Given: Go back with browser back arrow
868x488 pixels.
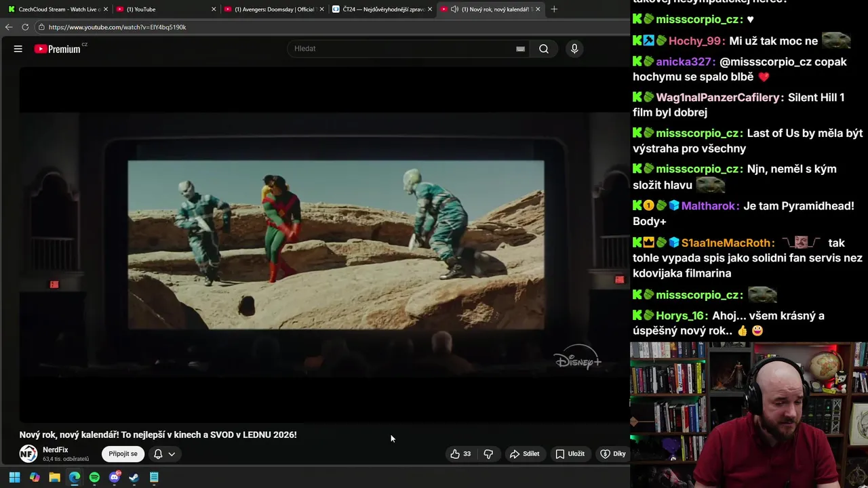Looking at the screenshot, I should 9,27.
